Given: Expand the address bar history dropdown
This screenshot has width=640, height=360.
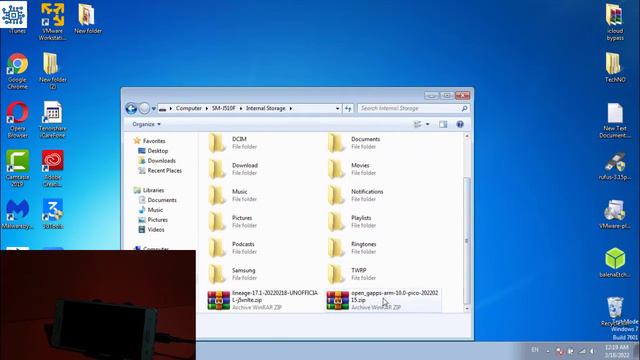Looking at the screenshot, I should [337, 109].
